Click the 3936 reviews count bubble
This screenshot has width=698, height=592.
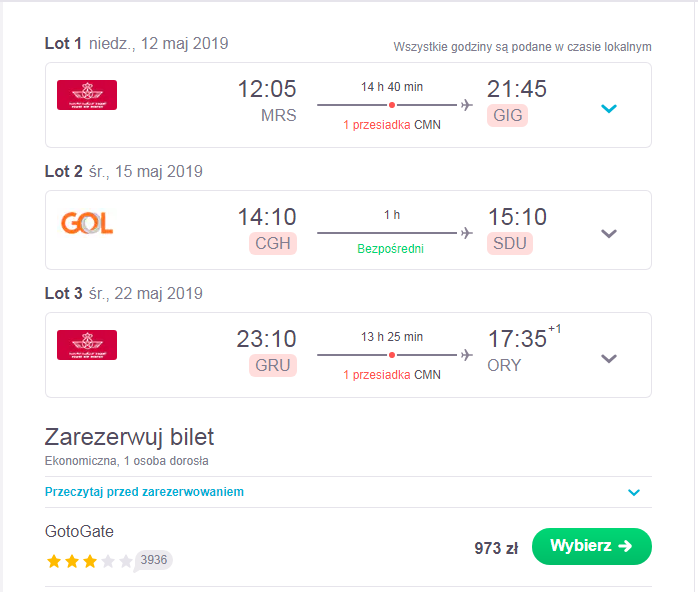point(154,560)
